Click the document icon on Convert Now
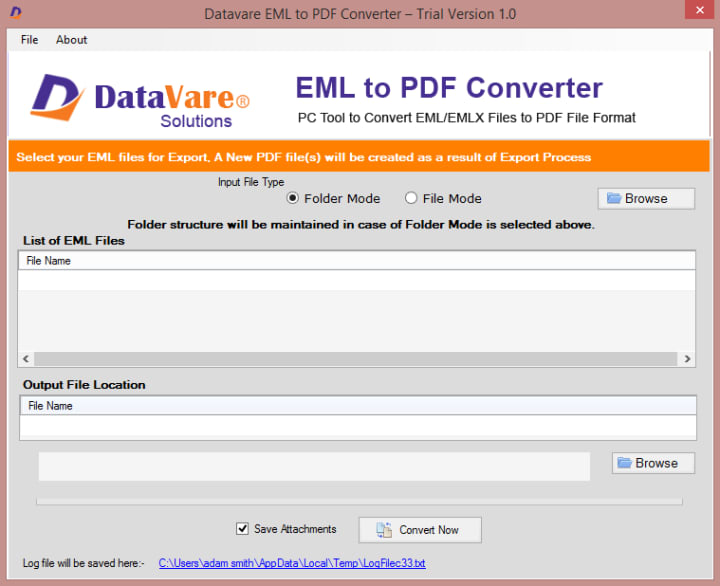The height and width of the screenshot is (586, 720). point(384,530)
